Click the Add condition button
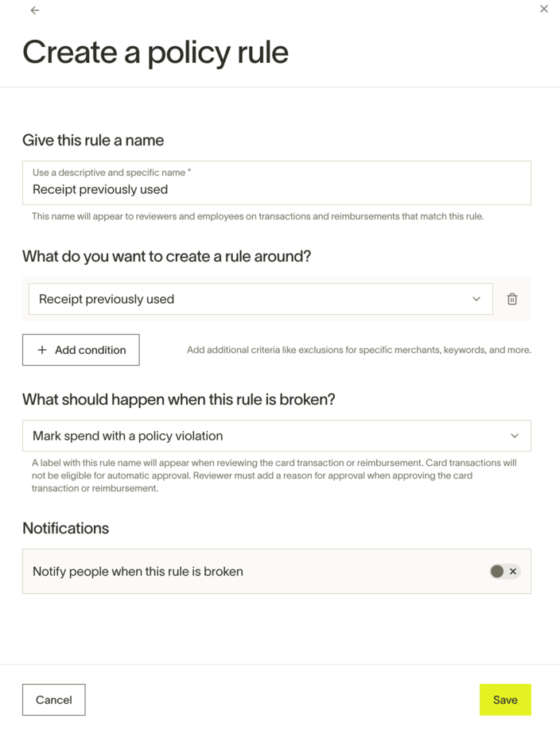 coord(80,350)
